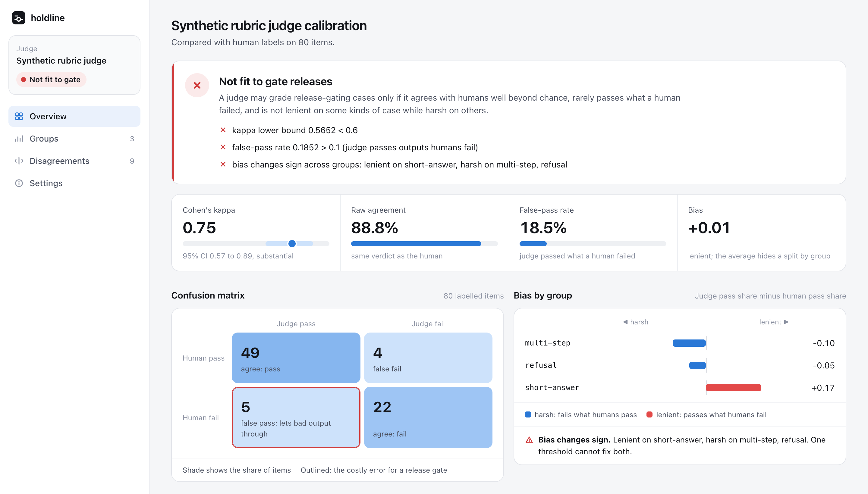Go to the Disagreements page
The height and width of the screenshot is (494, 868).
[74, 161]
